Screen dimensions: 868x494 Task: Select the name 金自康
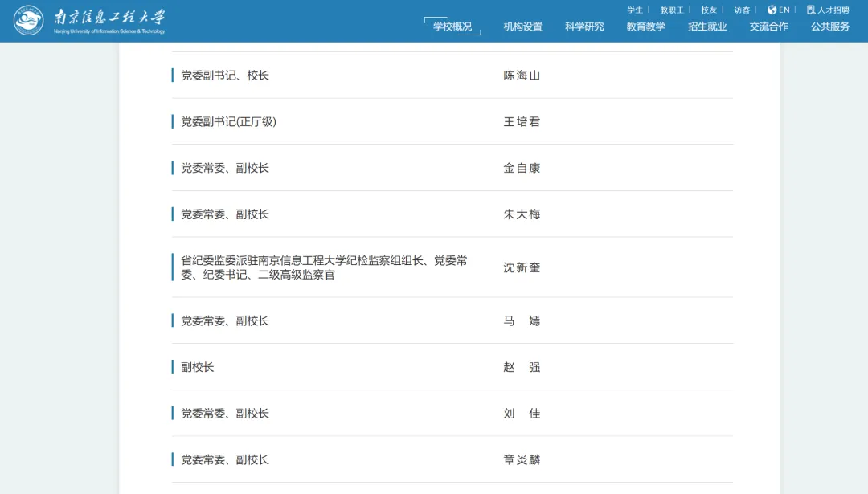pyautogui.click(x=522, y=168)
